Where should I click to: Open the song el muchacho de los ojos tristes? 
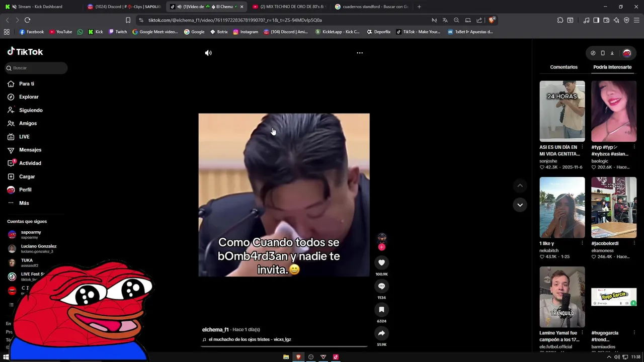(x=250, y=339)
